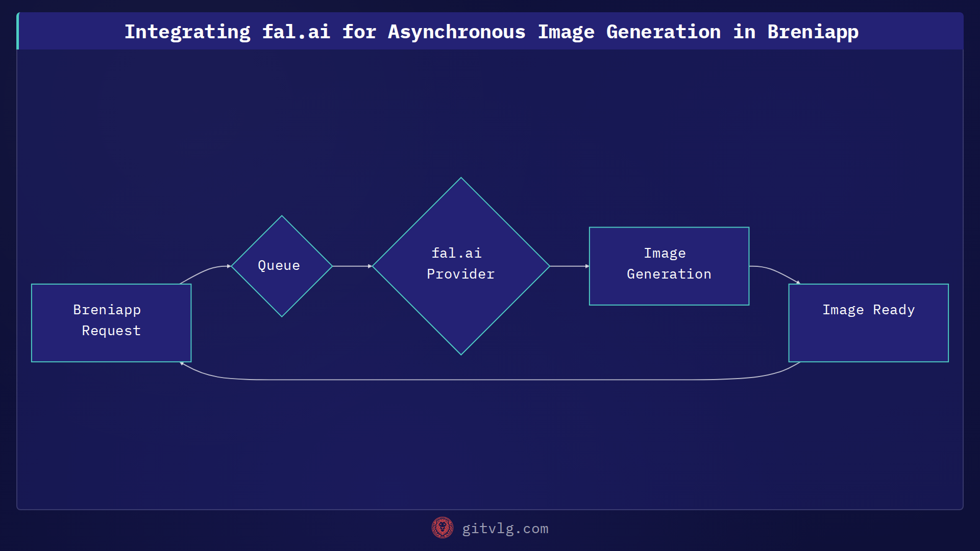980x551 pixels.
Task: Click the Image Ready box
Action: 869,323
